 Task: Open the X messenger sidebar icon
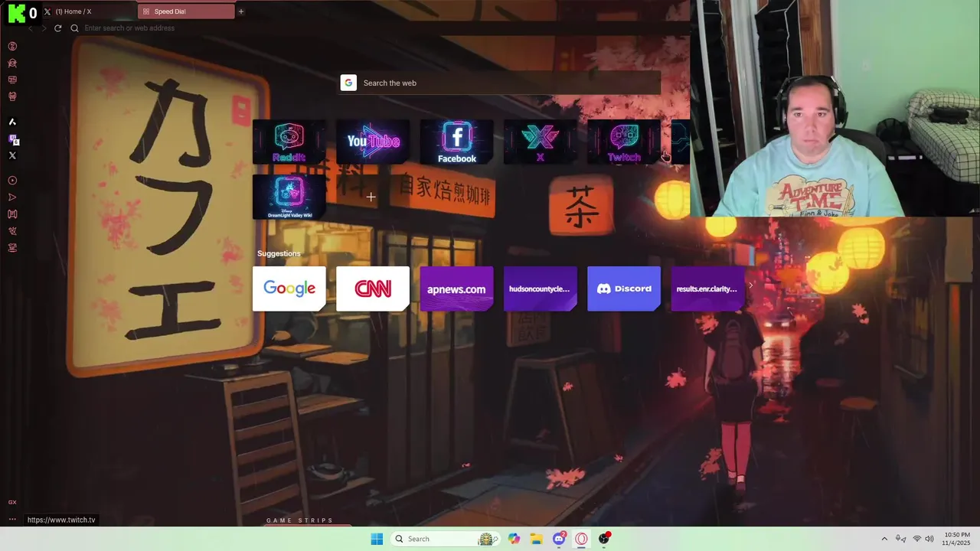tap(12, 155)
